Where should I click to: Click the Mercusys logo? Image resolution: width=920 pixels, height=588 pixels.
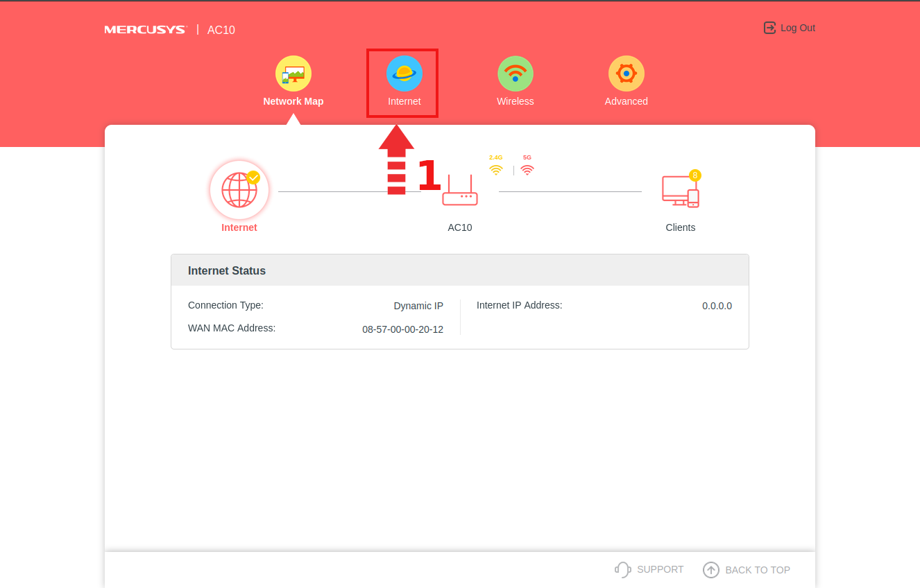tap(146, 30)
